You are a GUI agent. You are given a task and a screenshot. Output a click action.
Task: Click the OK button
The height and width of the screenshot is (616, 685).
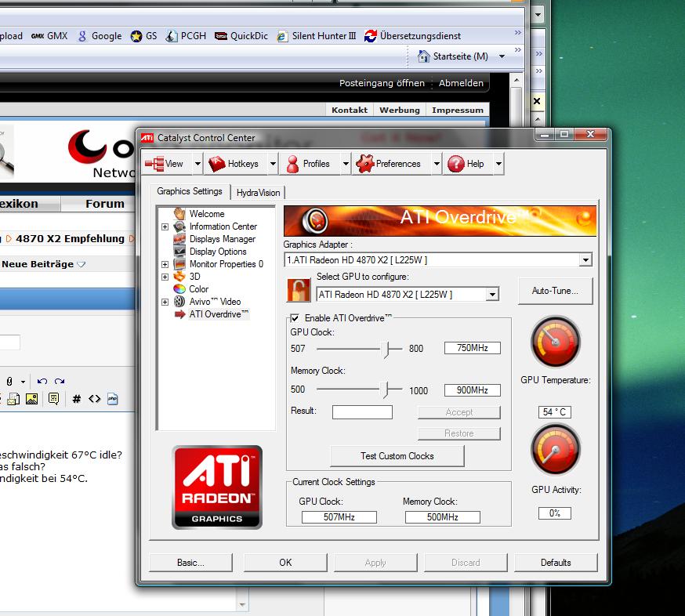click(285, 563)
